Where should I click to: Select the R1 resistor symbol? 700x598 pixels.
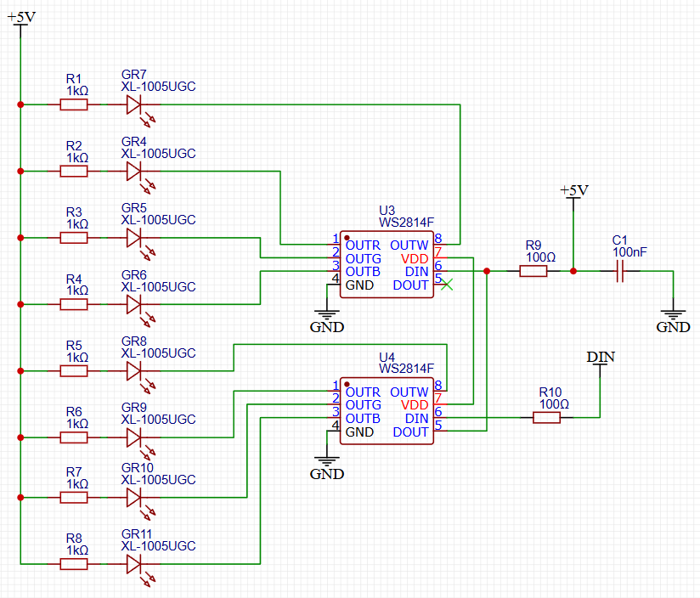pyautogui.click(x=73, y=104)
